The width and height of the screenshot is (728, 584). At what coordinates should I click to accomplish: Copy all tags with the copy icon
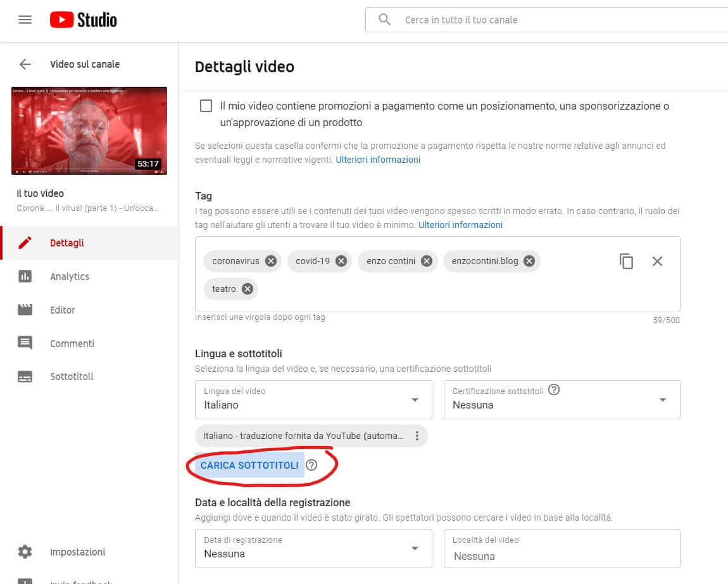(626, 261)
